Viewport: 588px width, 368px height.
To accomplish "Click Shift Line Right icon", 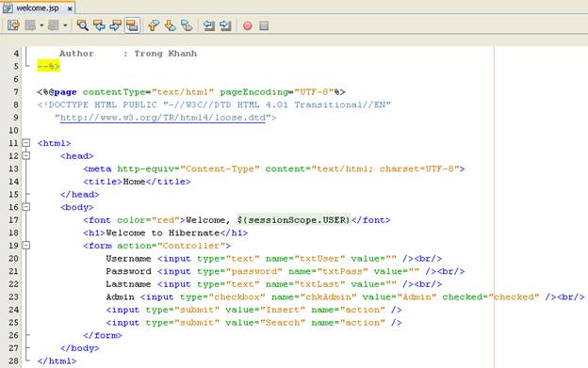I will coord(225,25).
